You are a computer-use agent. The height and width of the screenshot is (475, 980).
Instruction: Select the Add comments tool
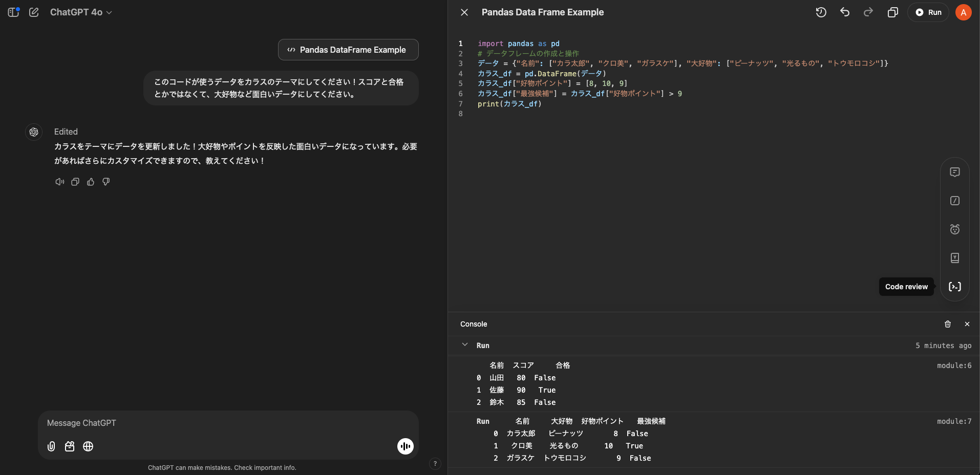click(955, 172)
